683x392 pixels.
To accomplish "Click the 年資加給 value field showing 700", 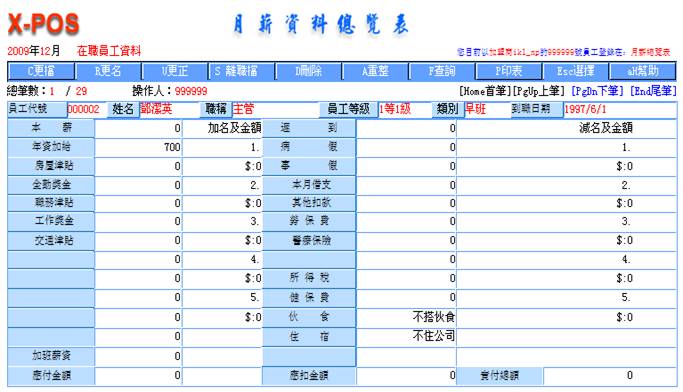I will 138,147.
